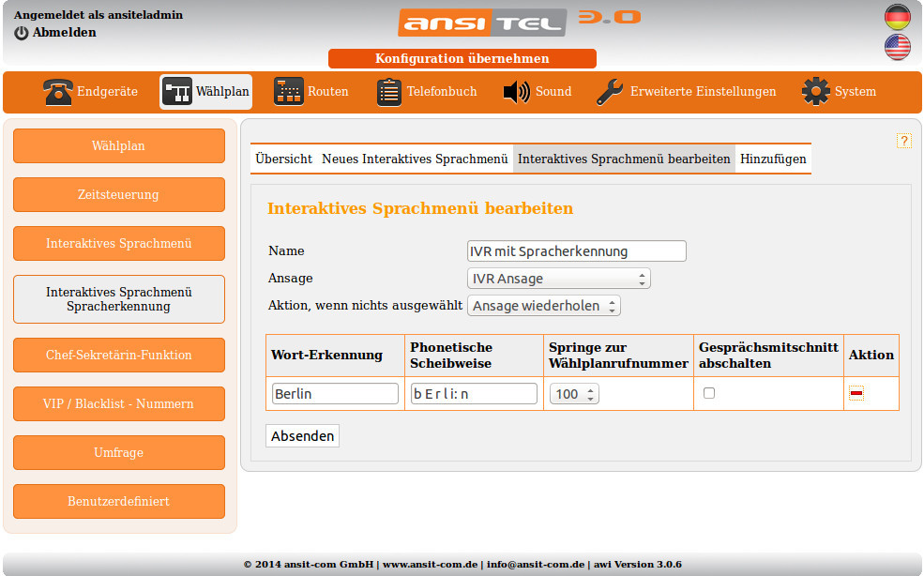Open the Neues Interaktives Sprachmenü tab
This screenshot has width=924, height=576.
point(415,159)
